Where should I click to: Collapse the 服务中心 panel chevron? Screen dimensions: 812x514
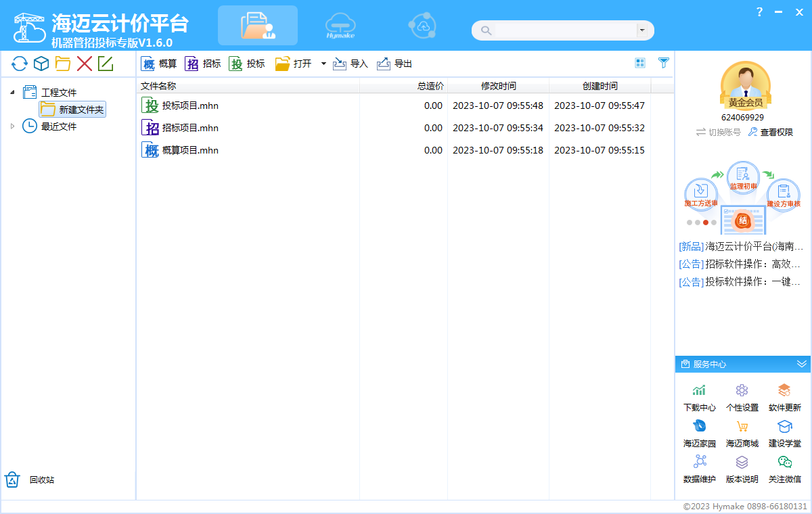pos(802,364)
